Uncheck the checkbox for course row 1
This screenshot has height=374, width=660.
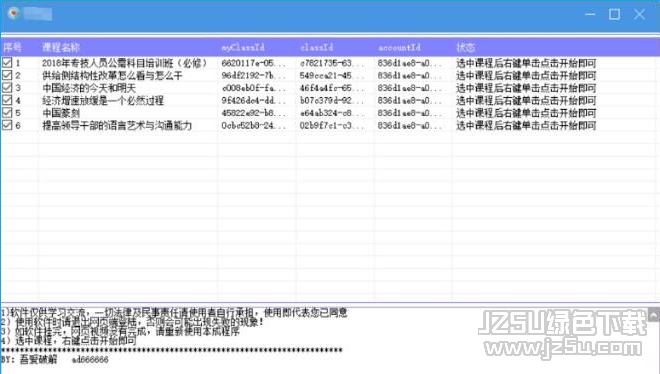[7, 63]
